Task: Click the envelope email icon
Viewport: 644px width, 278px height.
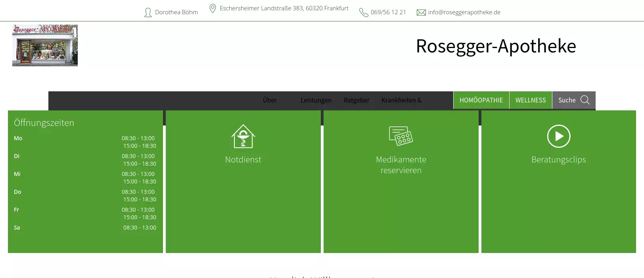Action: click(421, 13)
